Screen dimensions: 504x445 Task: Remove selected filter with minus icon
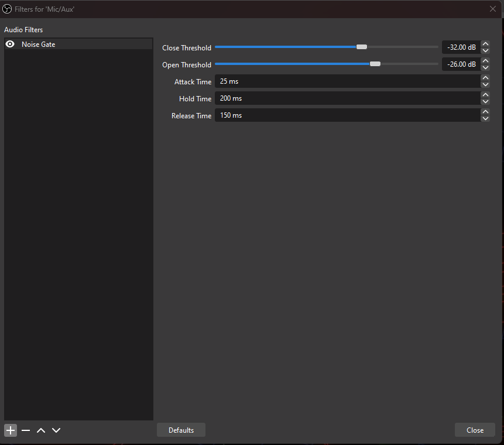[x=26, y=430]
